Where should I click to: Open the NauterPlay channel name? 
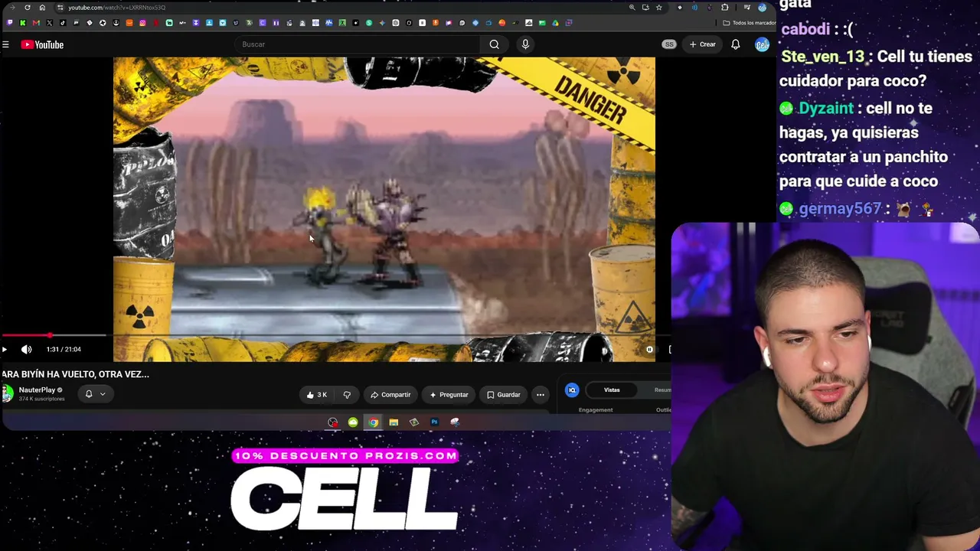(x=37, y=390)
